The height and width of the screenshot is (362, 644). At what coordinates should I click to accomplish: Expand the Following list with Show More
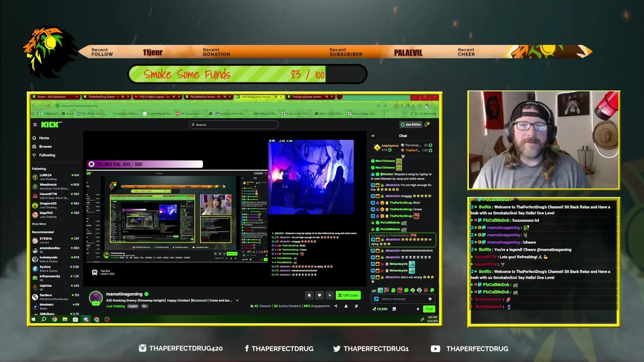pos(39,224)
